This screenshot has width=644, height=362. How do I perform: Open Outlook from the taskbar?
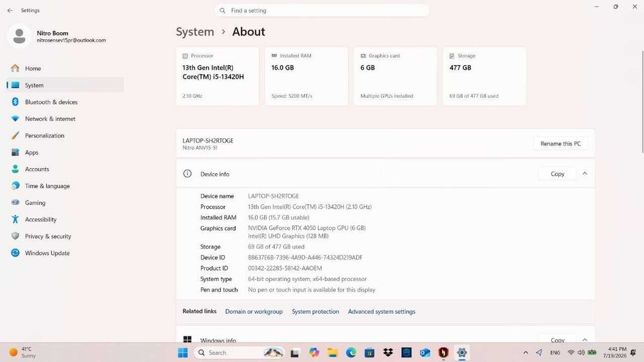click(424, 352)
